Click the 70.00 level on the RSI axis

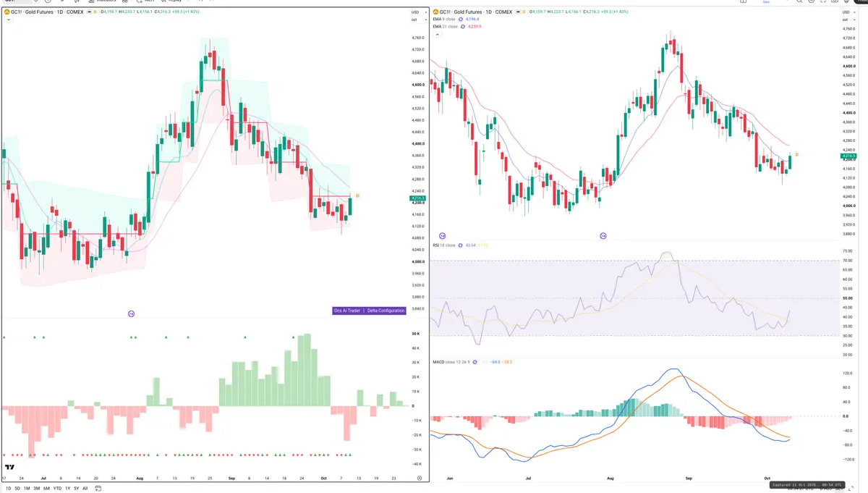pos(848,261)
